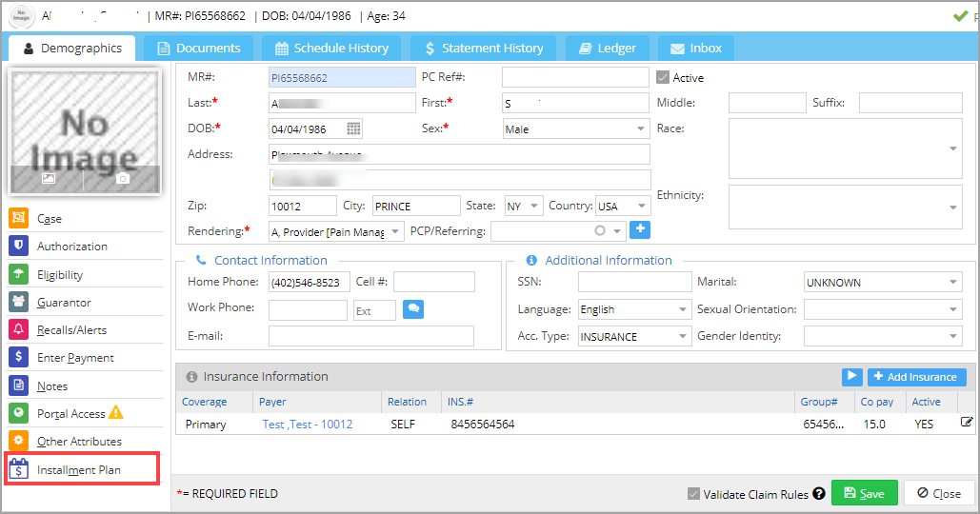Open the Recalls/Alerts bell icon
This screenshot has height=514, width=980.
pyautogui.click(x=19, y=329)
